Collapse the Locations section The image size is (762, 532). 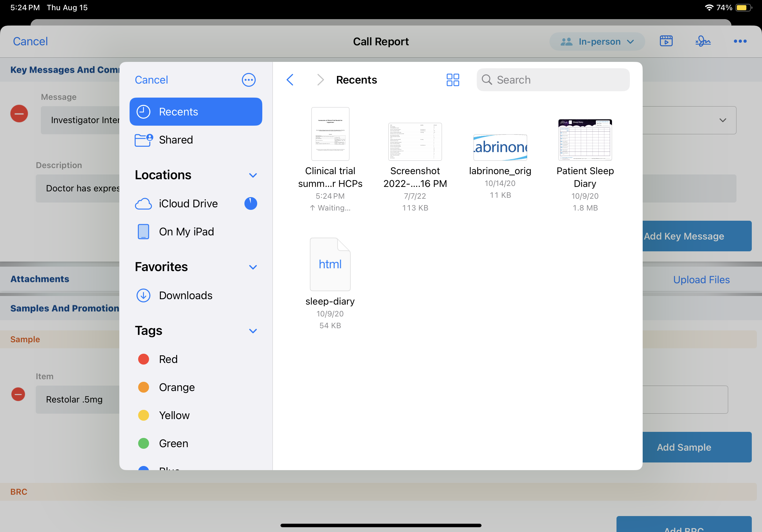point(253,175)
